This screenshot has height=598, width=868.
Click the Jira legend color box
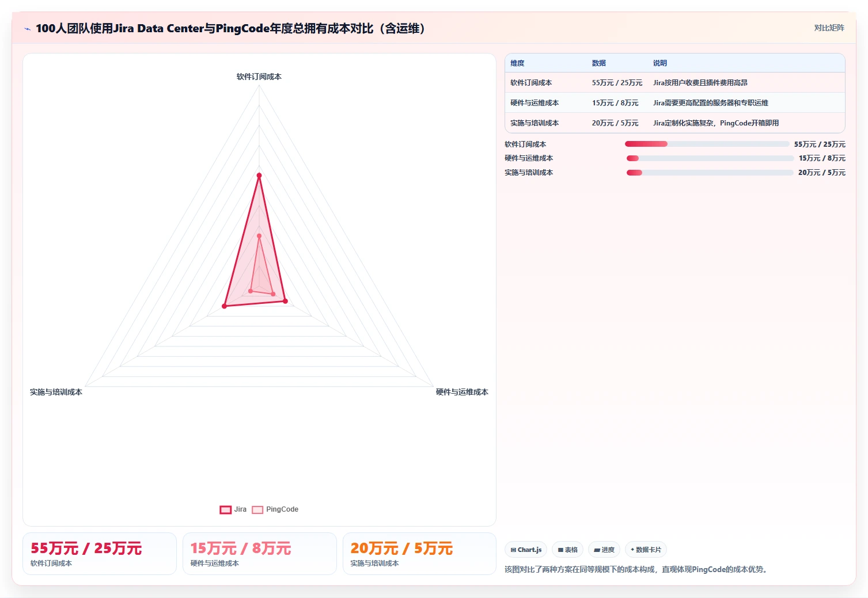[x=225, y=509]
